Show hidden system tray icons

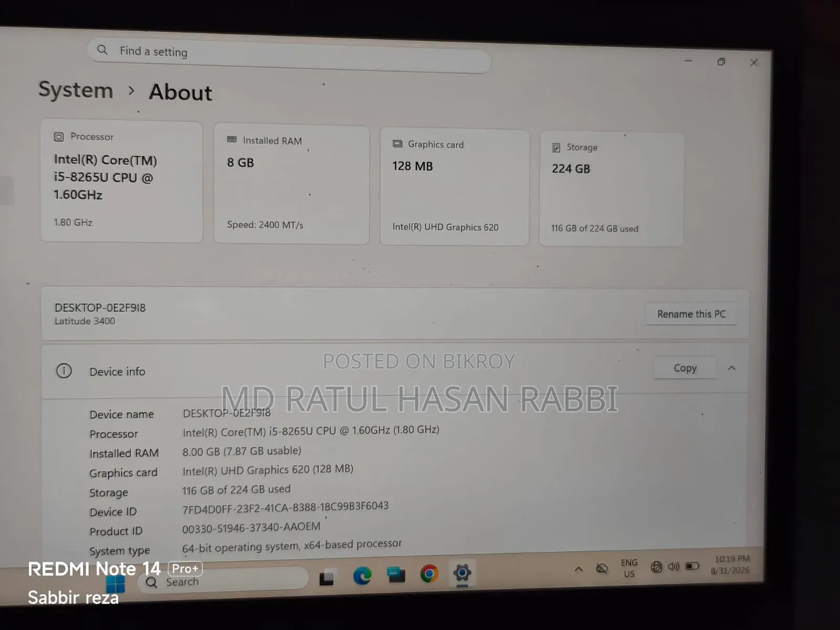[579, 569]
